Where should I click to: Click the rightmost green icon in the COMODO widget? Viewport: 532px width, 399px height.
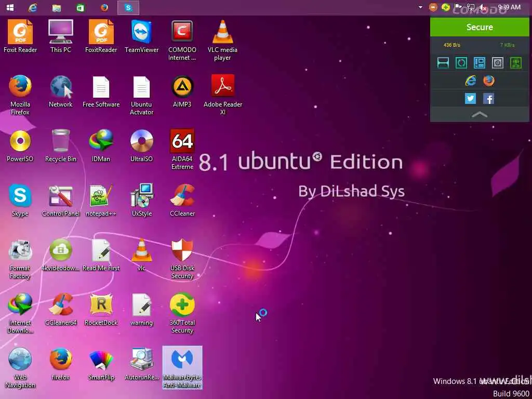(516, 63)
